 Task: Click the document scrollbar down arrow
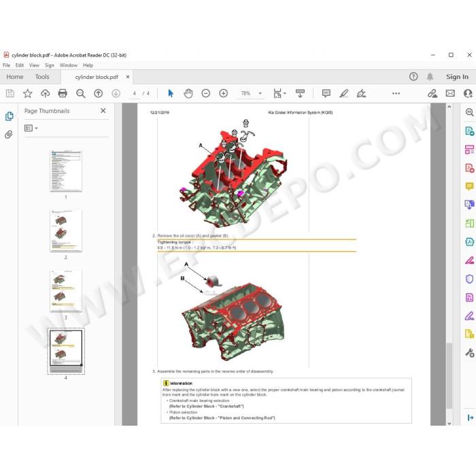pos(449,423)
